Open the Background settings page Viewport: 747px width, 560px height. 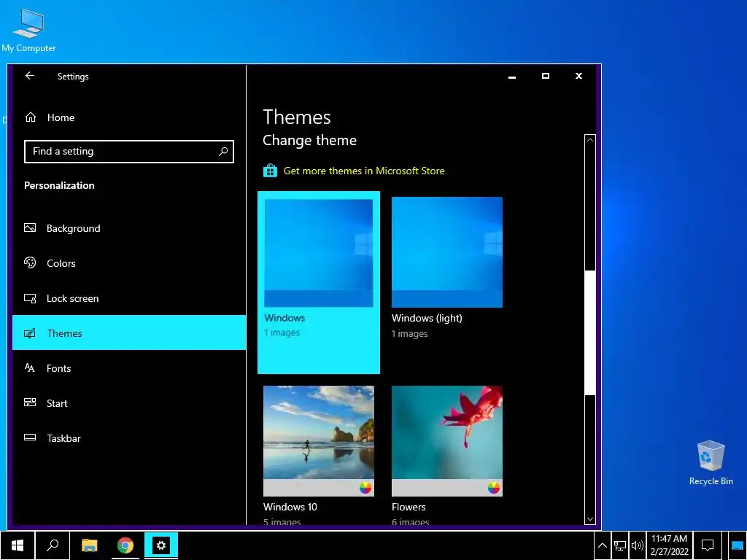(128, 228)
